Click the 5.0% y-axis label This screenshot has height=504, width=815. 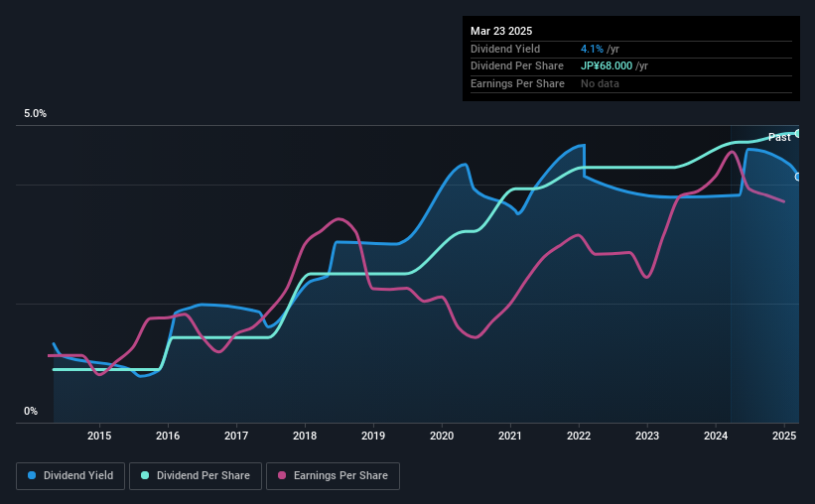tap(35, 114)
